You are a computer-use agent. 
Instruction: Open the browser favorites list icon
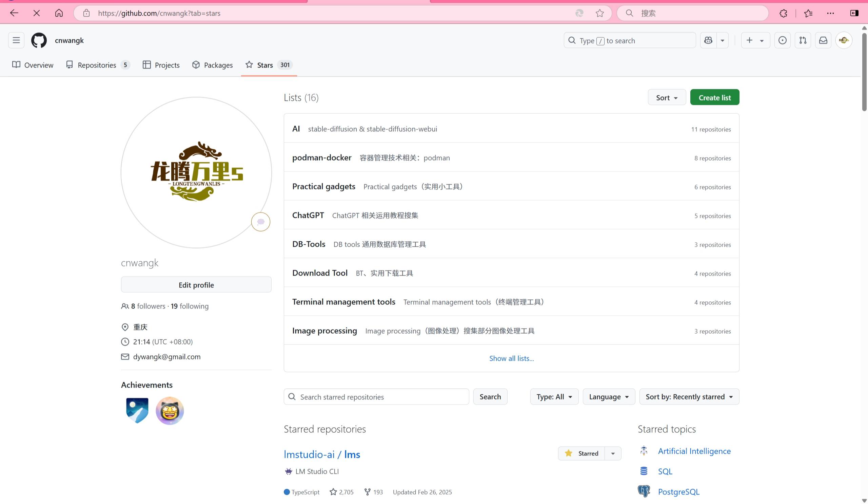808,13
